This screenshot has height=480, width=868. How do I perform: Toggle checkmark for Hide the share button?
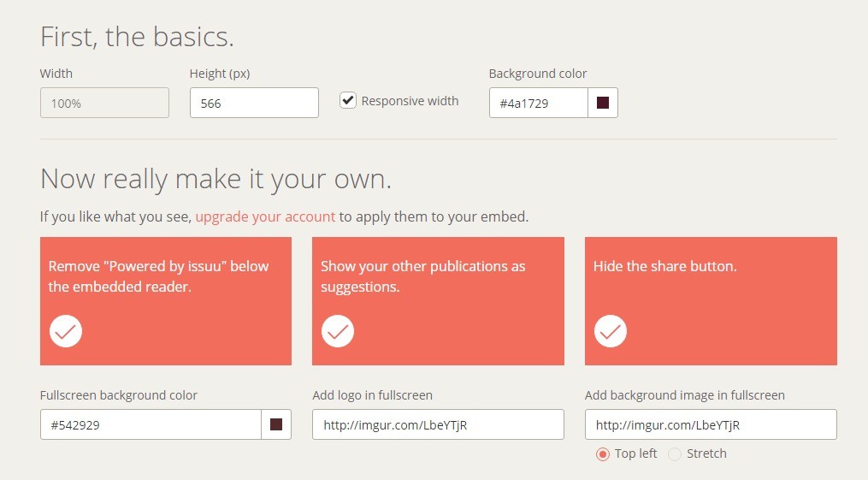pos(611,331)
